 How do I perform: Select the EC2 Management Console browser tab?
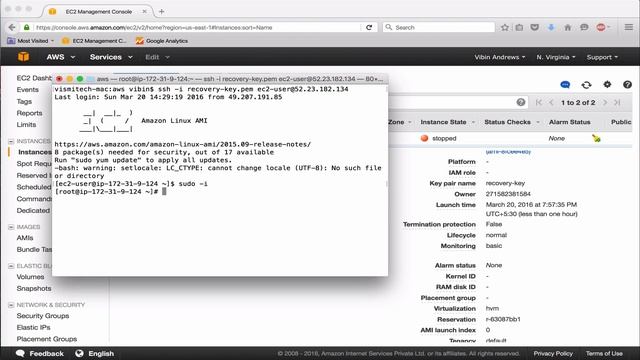[x=98, y=11]
